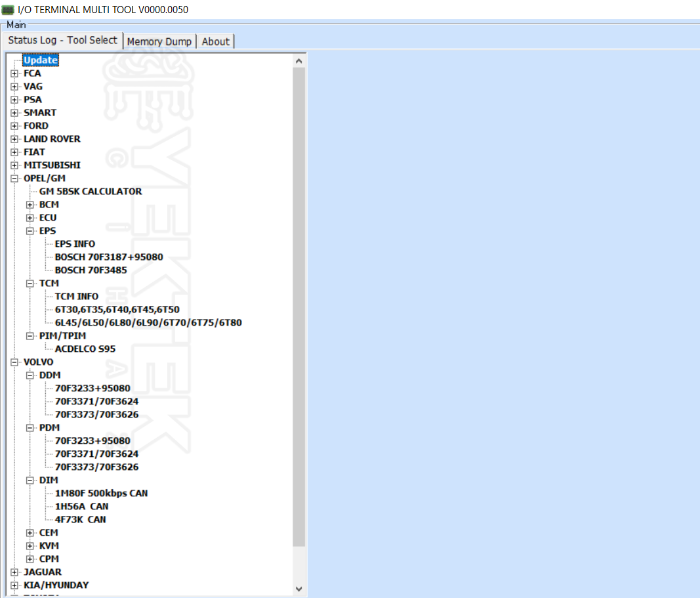Click the PIM/TPIM label
The width and height of the screenshot is (700, 598).
62,336
